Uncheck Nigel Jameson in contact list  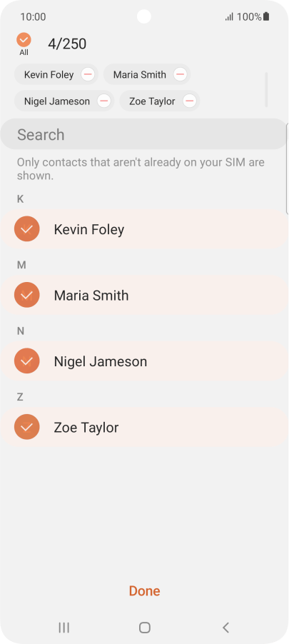click(26, 361)
